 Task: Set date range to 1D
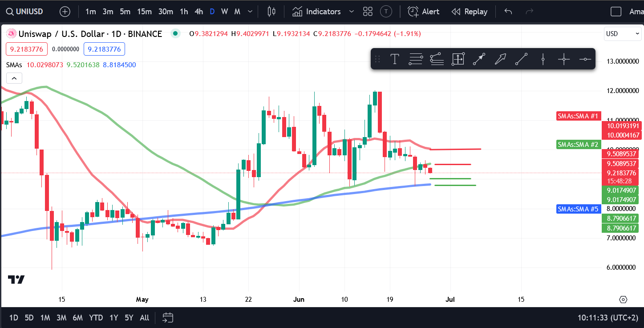coord(14,318)
